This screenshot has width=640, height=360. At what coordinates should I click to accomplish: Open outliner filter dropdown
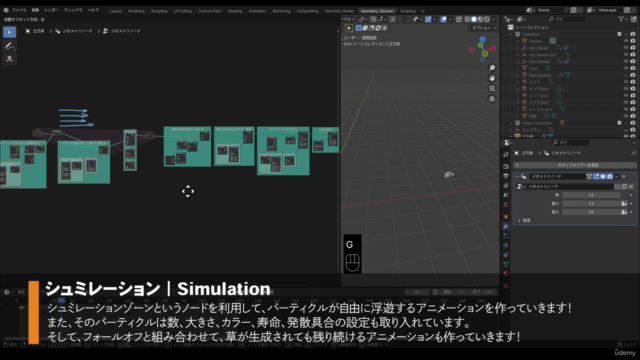pyautogui.click(x=623, y=19)
